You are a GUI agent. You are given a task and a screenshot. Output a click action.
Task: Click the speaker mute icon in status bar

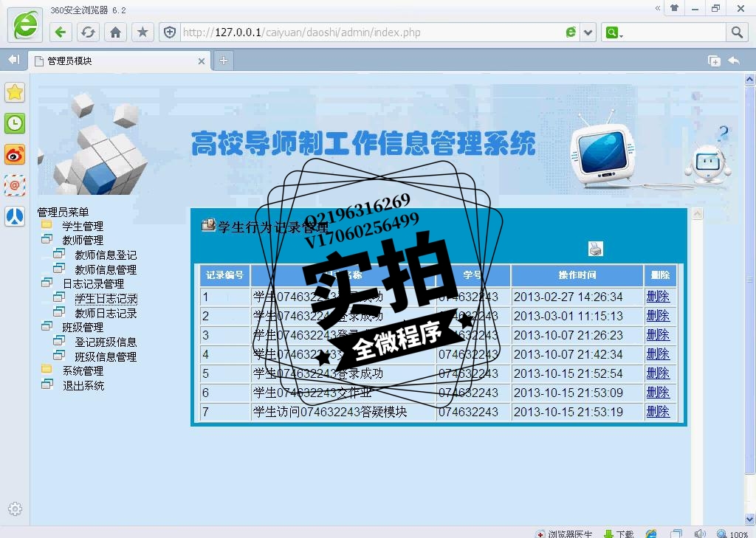pyautogui.click(x=700, y=533)
